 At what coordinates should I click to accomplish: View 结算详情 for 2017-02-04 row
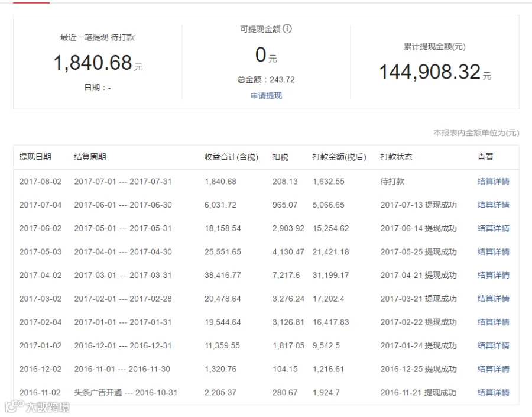[x=493, y=322]
